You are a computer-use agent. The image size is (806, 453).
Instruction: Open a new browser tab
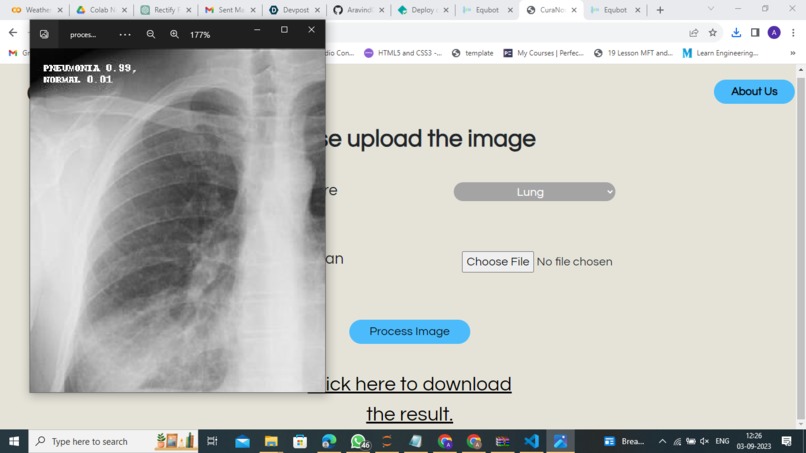tap(660, 10)
